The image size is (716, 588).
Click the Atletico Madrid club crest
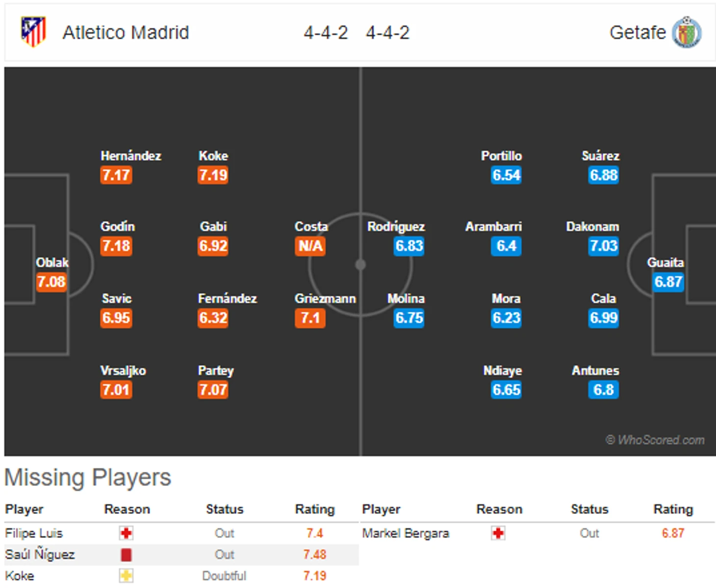pyautogui.click(x=33, y=32)
